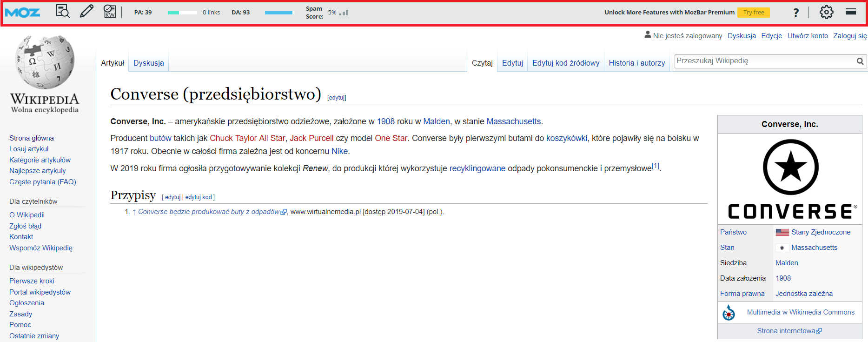The width and height of the screenshot is (868, 342).
Task: Click Jednostka zależna in infobox
Action: 804,294
